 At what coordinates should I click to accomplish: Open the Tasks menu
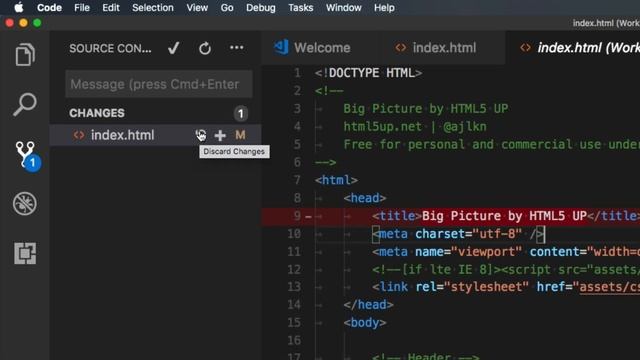click(x=300, y=7)
